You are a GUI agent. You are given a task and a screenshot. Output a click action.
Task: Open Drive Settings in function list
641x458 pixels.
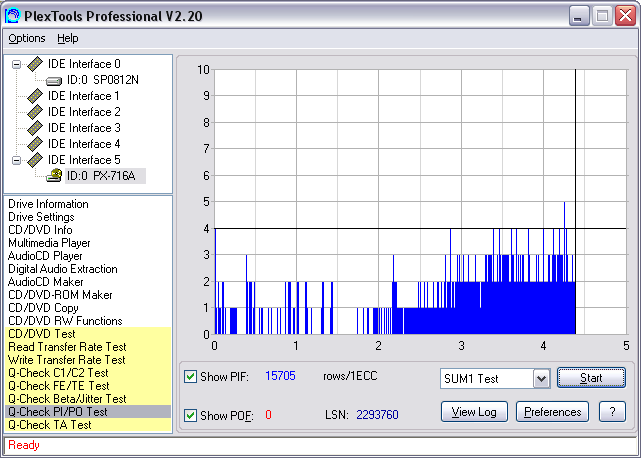click(x=41, y=217)
